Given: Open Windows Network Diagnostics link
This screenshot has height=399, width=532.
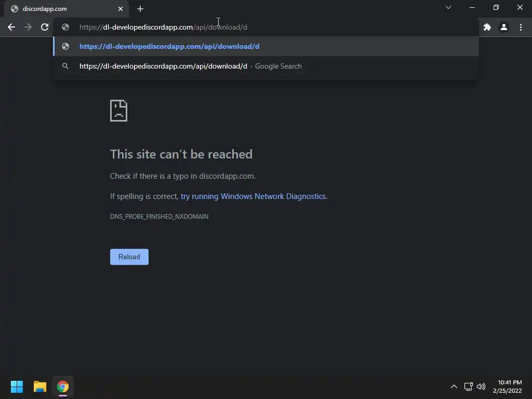Looking at the screenshot, I should coord(254,196).
